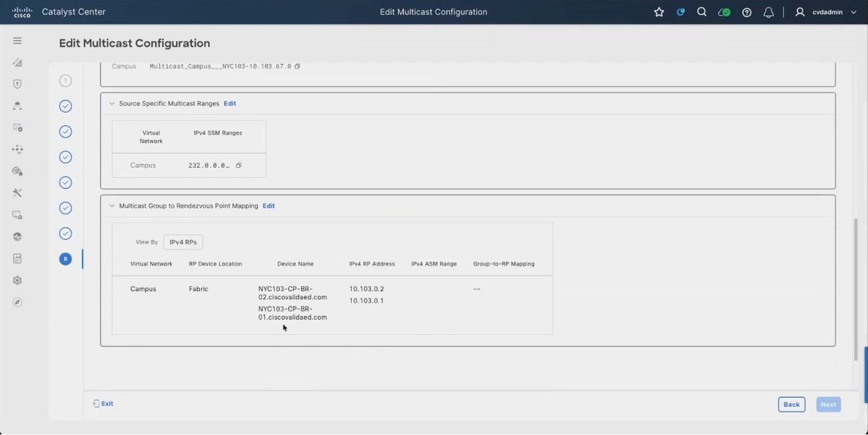Open Design from the left sidebar
868x435 pixels.
[17, 63]
